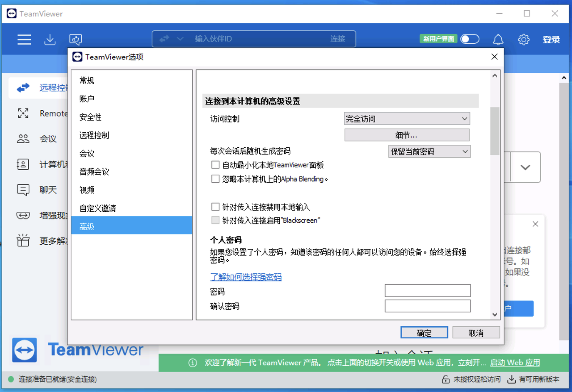The image size is (572, 392).
Task: Select 远程控制 in options list
Action: [132, 135]
